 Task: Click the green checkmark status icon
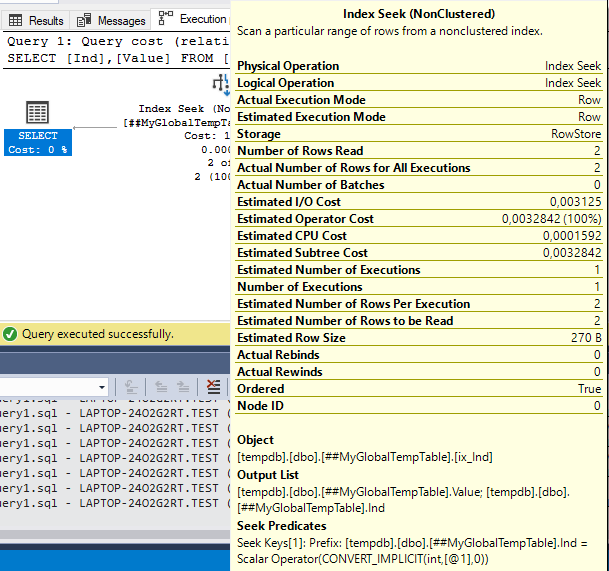(10, 334)
